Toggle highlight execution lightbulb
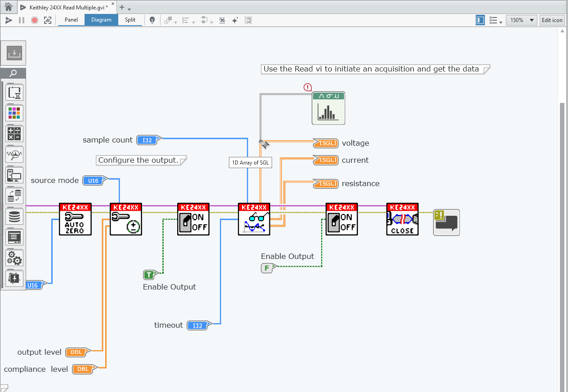The height and width of the screenshot is (392, 568). pos(152,20)
